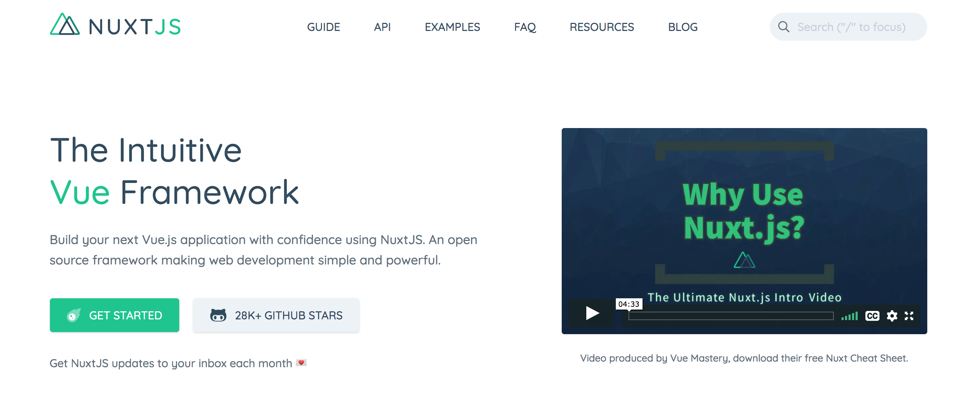Open the 28K+ GITHUB STARS button
Image resolution: width=980 pixels, height=420 pixels.
click(276, 315)
